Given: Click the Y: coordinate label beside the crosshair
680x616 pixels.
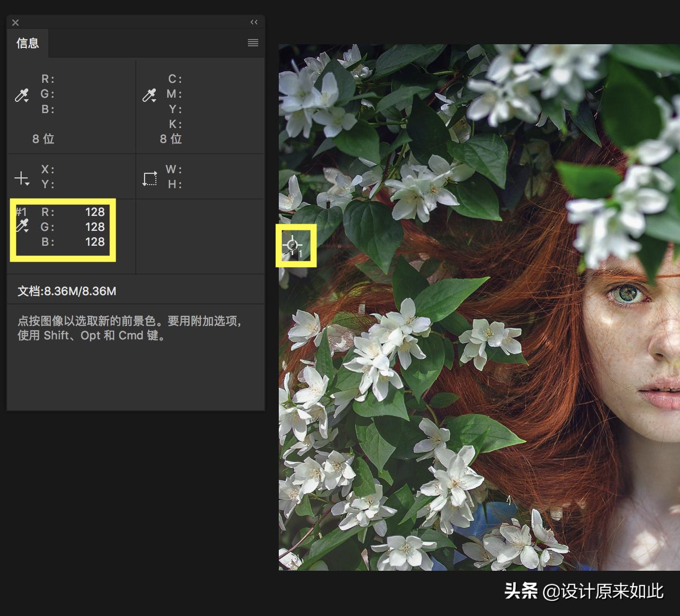Looking at the screenshot, I should tap(48, 184).
